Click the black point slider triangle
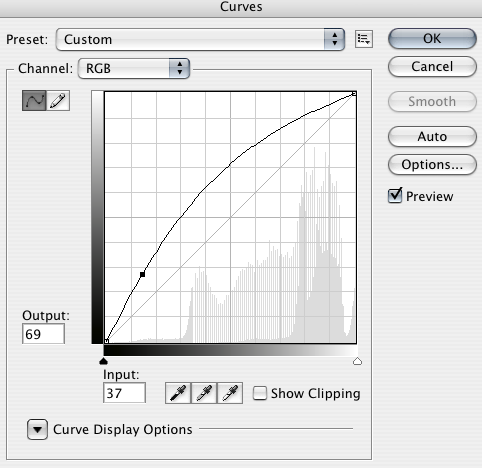Viewport: 482px width, 468px height. pyautogui.click(x=104, y=361)
